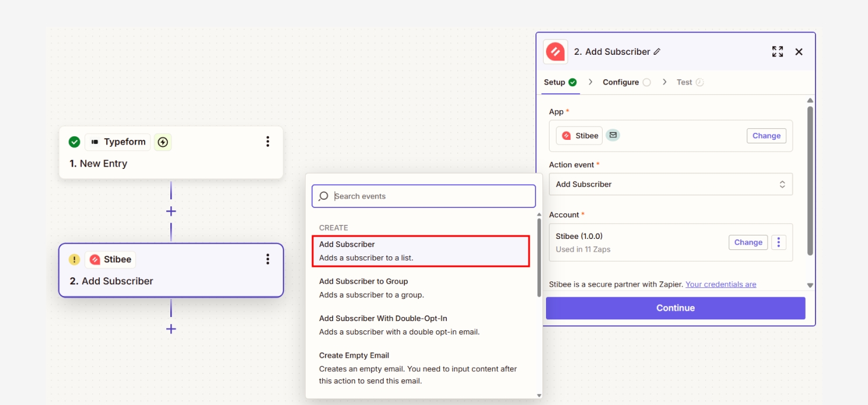Viewport: 868px width, 405px height.
Task: Add a step between Typeform and Stibee
Action: point(171,211)
